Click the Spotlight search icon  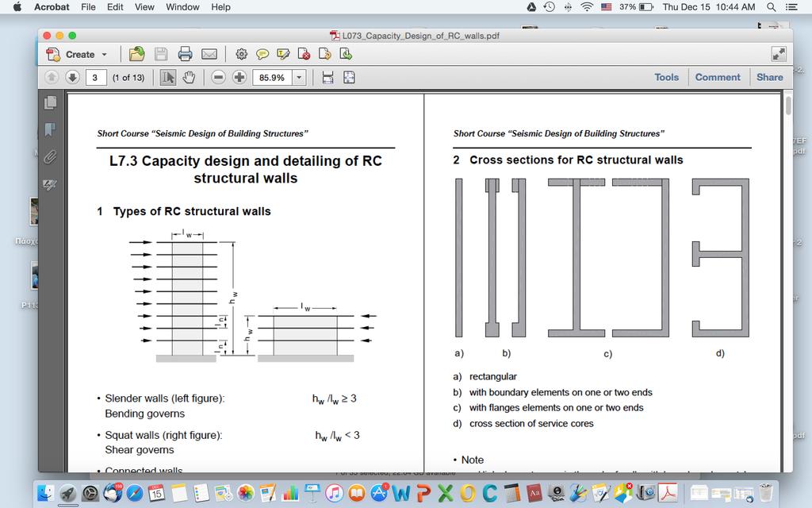[x=771, y=7]
